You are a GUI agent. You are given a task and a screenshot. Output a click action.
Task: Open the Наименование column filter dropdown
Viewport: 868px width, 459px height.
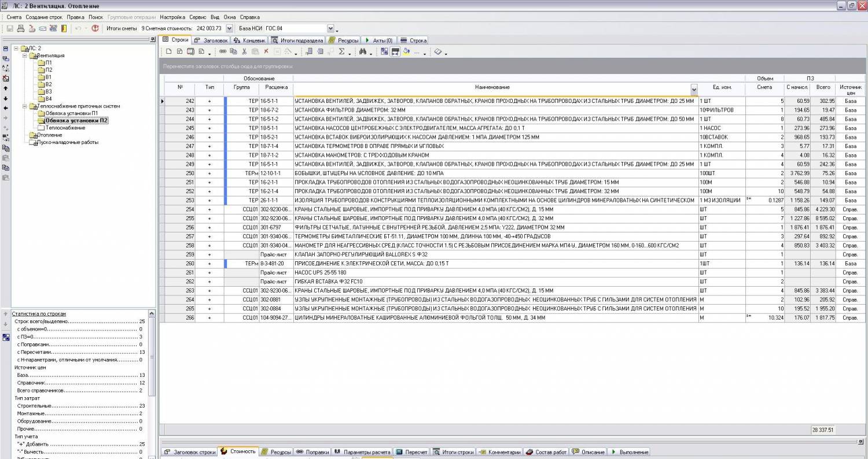(694, 90)
